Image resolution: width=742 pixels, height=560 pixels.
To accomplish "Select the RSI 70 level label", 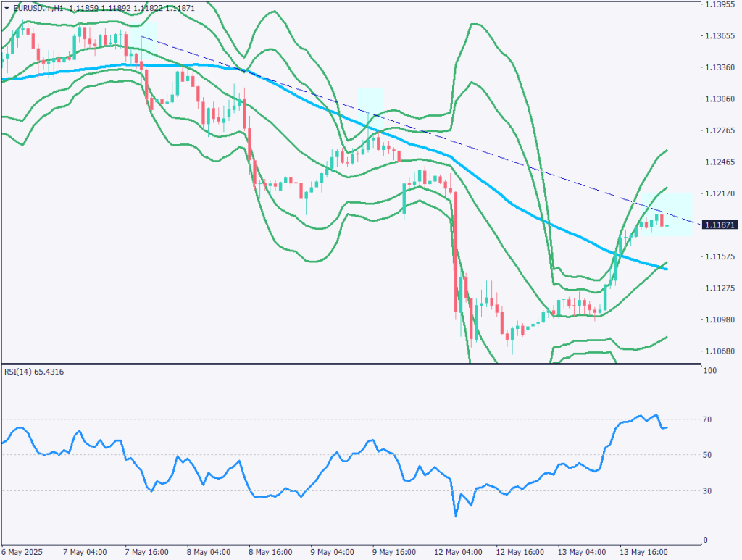I will [x=707, y=419].
